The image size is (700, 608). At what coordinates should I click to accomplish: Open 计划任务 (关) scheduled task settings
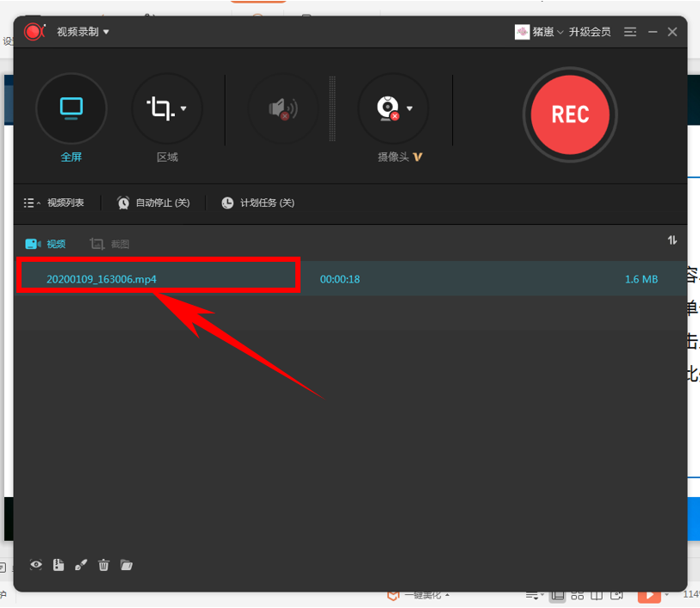(258, 203)
